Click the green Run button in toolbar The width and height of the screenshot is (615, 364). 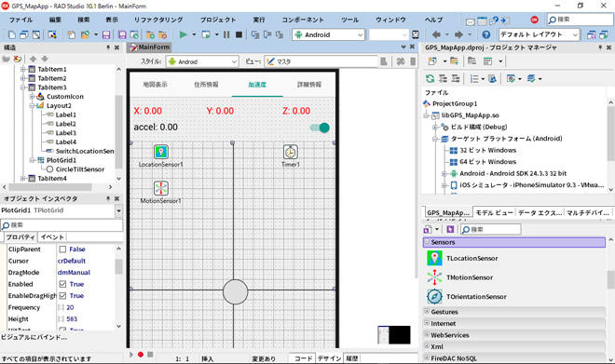pyautogui.click(x=183, y=34)
